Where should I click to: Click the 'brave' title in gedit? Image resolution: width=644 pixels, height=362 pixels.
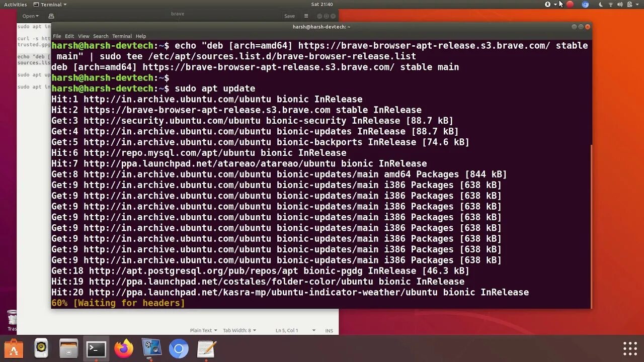[x=178, y=14]
